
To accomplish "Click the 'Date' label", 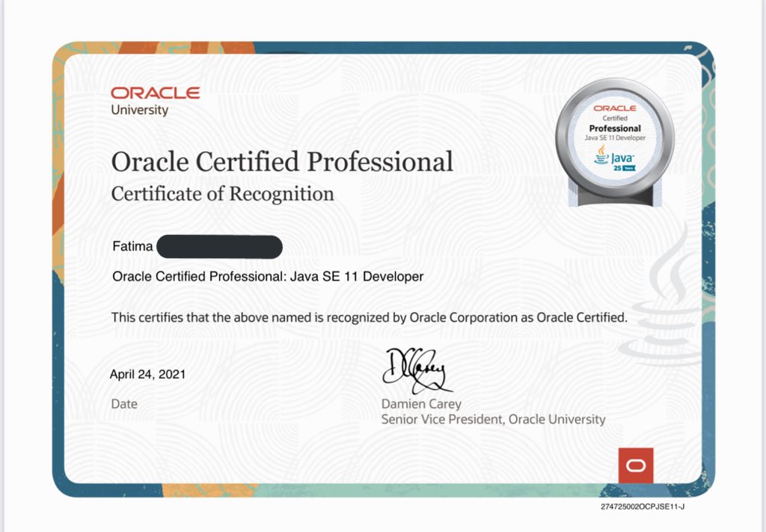I will [124, 404].
